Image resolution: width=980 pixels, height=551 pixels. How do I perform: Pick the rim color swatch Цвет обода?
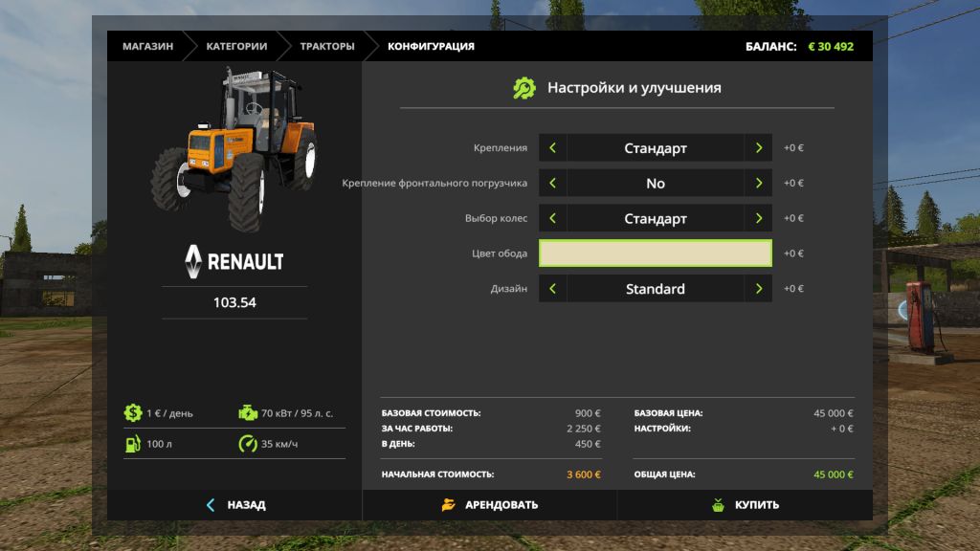point(655,253)
